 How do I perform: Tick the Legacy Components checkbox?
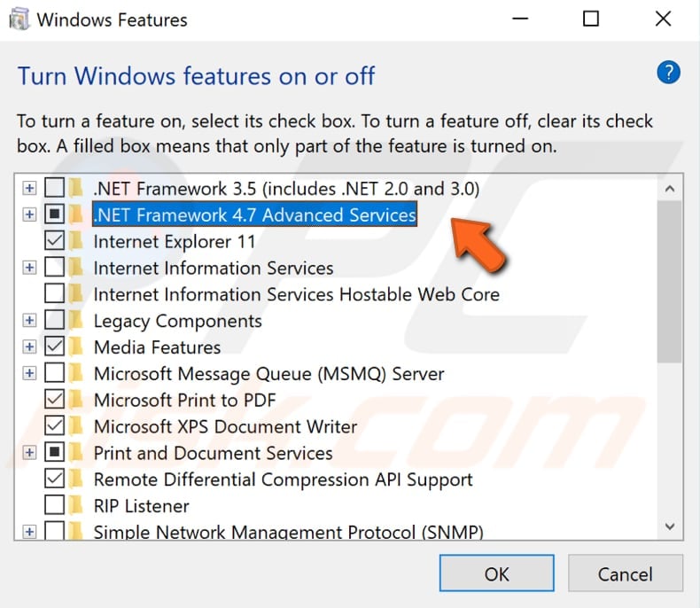tap(54, 321)
